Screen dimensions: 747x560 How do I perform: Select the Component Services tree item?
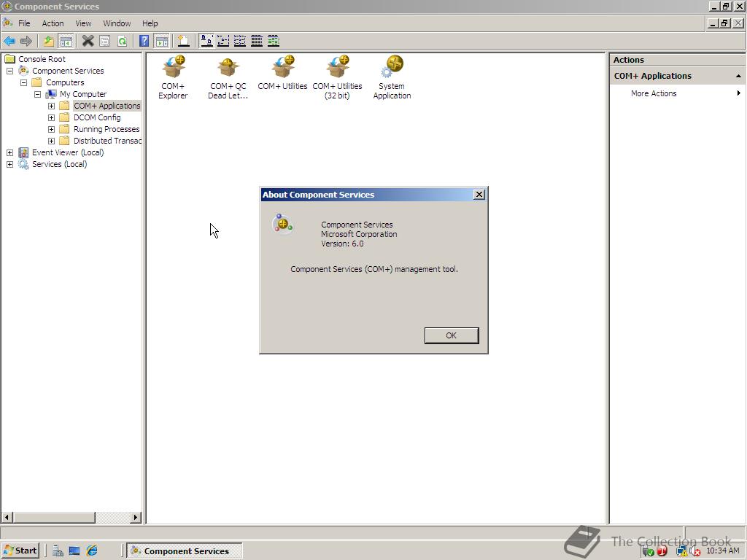[68, 71]
